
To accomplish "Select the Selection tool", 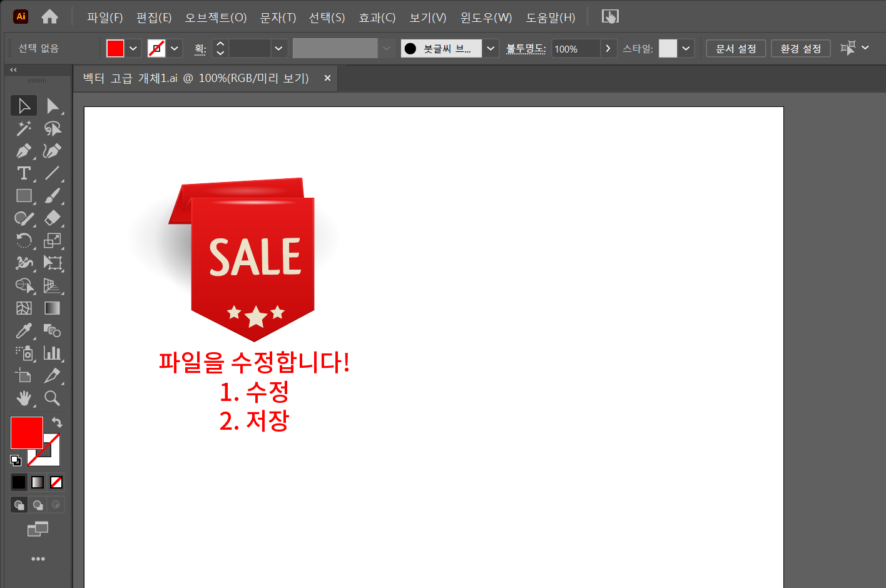I will point(24,105).
